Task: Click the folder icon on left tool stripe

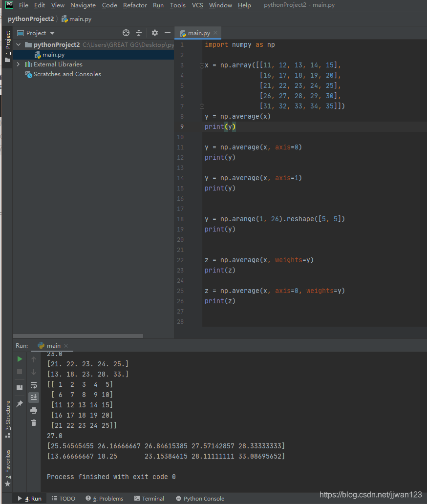Action: click(8, 60)
